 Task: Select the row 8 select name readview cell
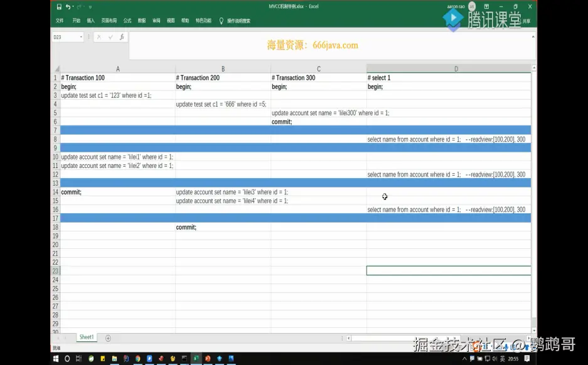pos(449,139)
